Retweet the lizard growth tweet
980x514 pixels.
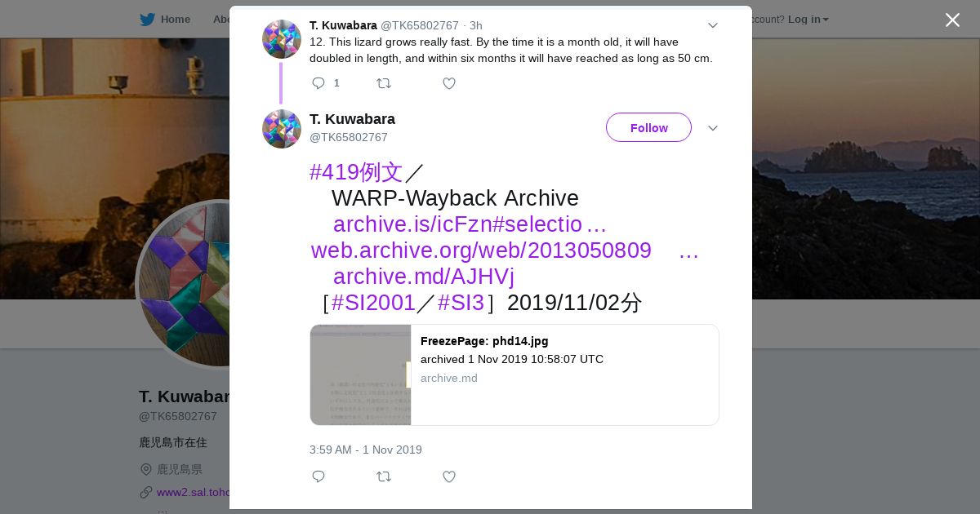[x=384, y=83]
